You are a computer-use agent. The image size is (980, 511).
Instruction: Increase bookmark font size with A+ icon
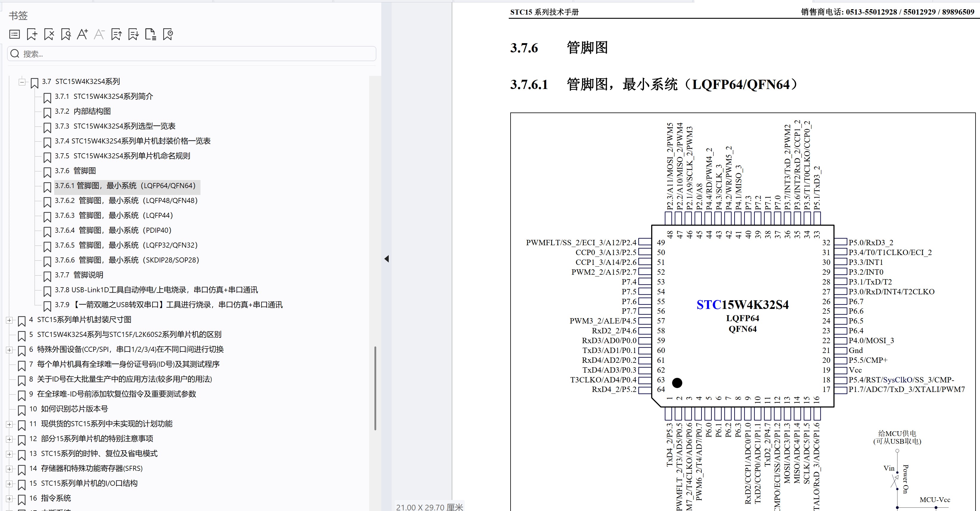coord(83,35)
